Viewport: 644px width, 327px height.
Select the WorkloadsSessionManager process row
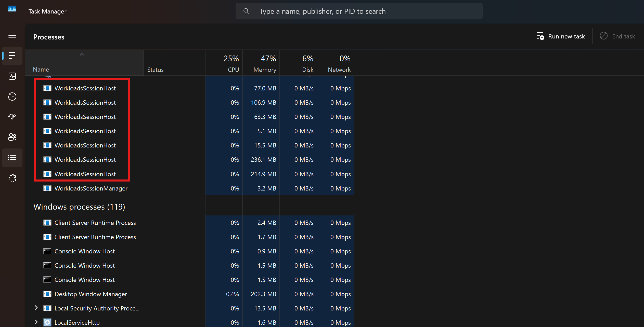pos(190,188)
